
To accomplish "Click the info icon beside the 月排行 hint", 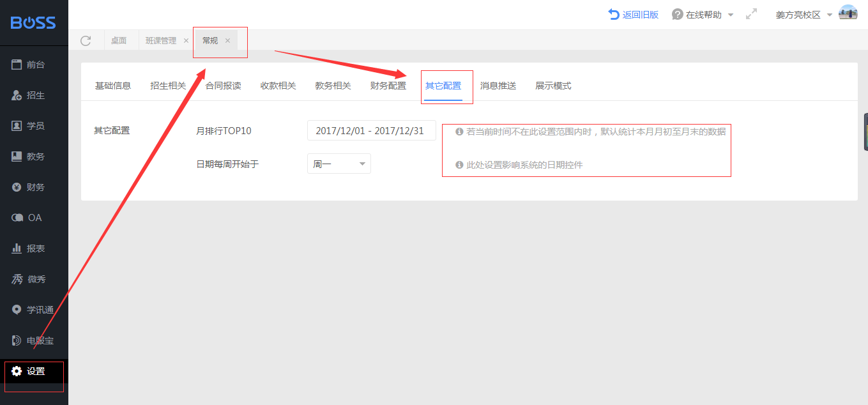I will coord(459,132).
